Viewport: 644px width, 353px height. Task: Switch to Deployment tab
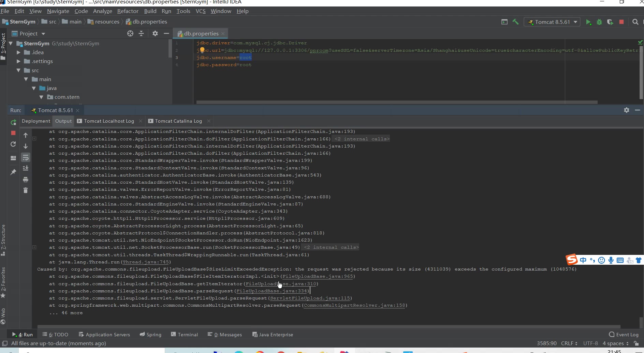[36, 121]
